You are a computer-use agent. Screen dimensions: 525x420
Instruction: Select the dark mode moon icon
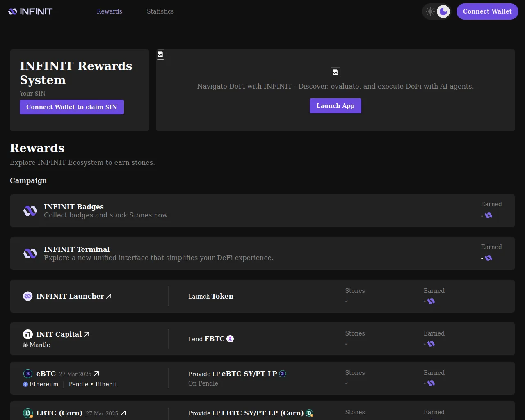point(443,11)
